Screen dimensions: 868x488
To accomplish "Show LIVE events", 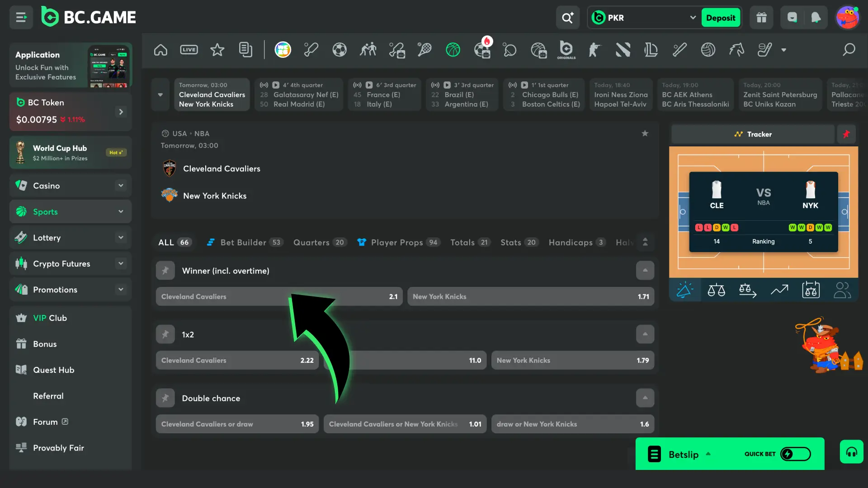I will 189,50.
